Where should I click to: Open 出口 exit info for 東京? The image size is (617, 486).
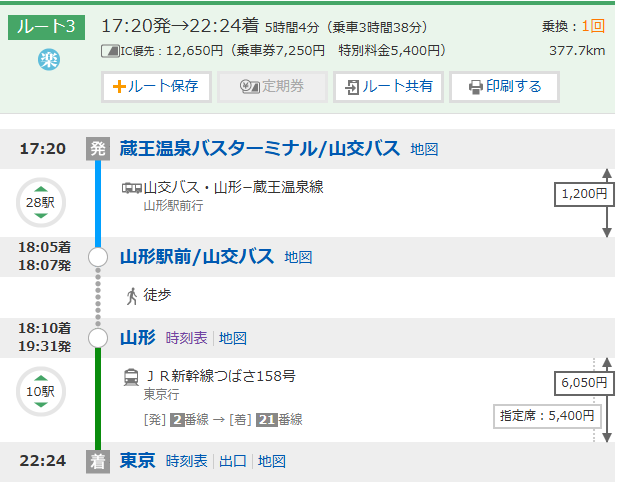[233, 461]
